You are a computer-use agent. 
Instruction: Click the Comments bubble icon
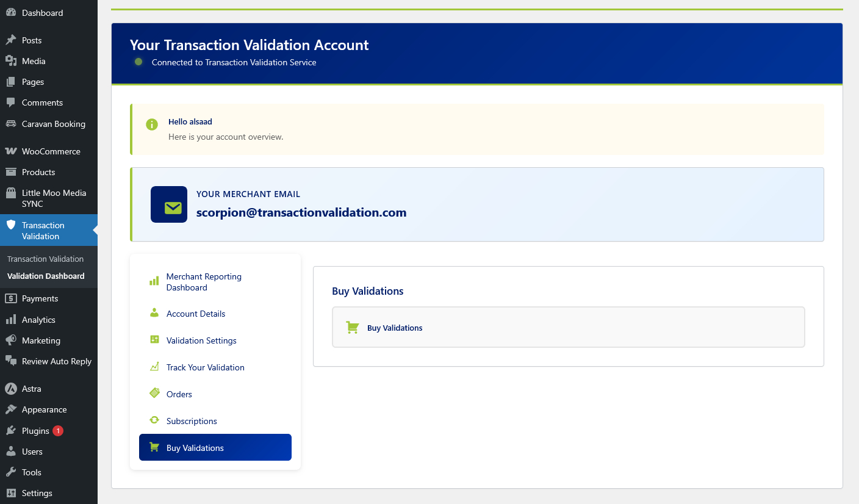[x=11, y=103]
